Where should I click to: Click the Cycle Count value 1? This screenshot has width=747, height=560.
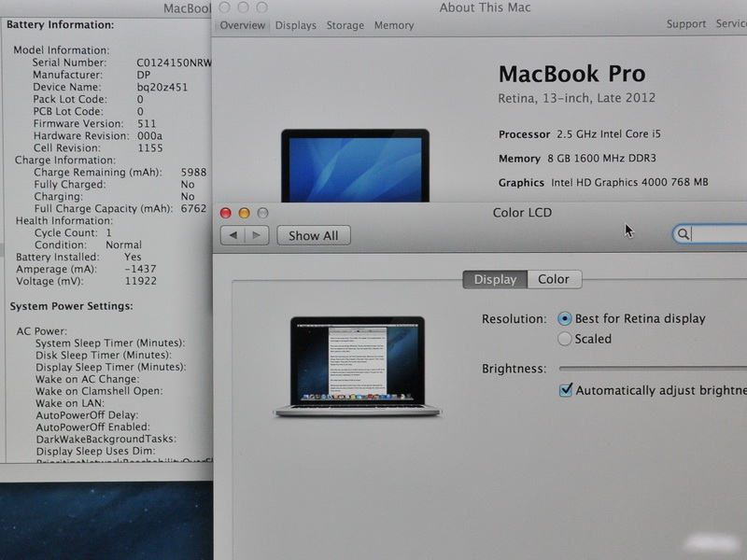coord(108,232)
